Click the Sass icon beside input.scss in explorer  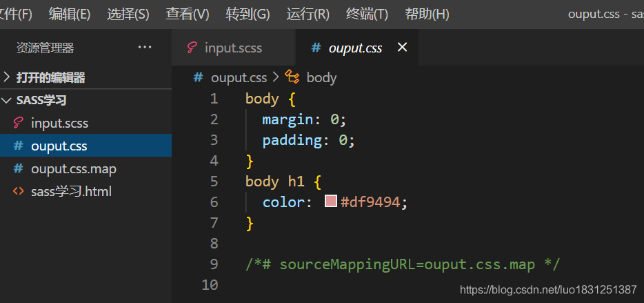pos(18,123)
